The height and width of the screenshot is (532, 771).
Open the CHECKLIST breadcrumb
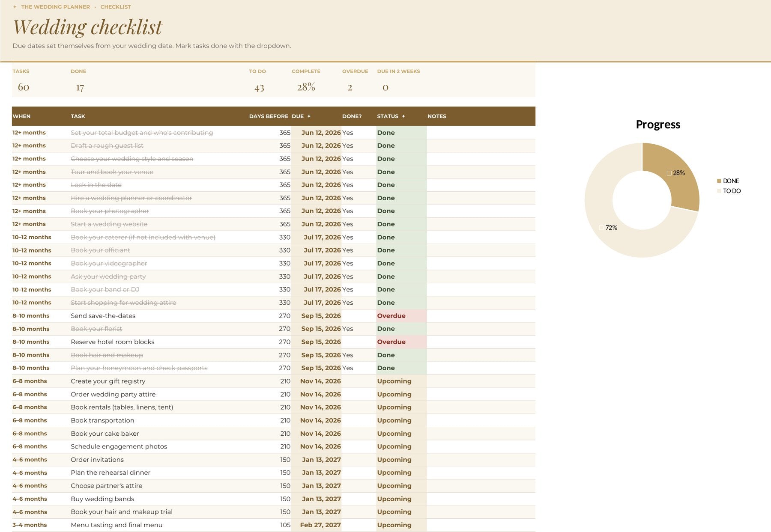tap(116, 7)
